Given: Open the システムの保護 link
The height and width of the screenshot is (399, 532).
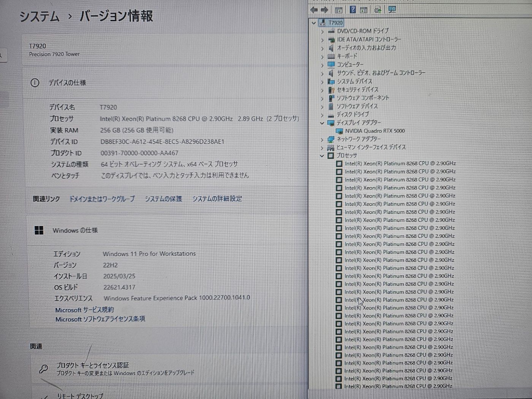Looking at the screenshot, I should click(163, 199).
